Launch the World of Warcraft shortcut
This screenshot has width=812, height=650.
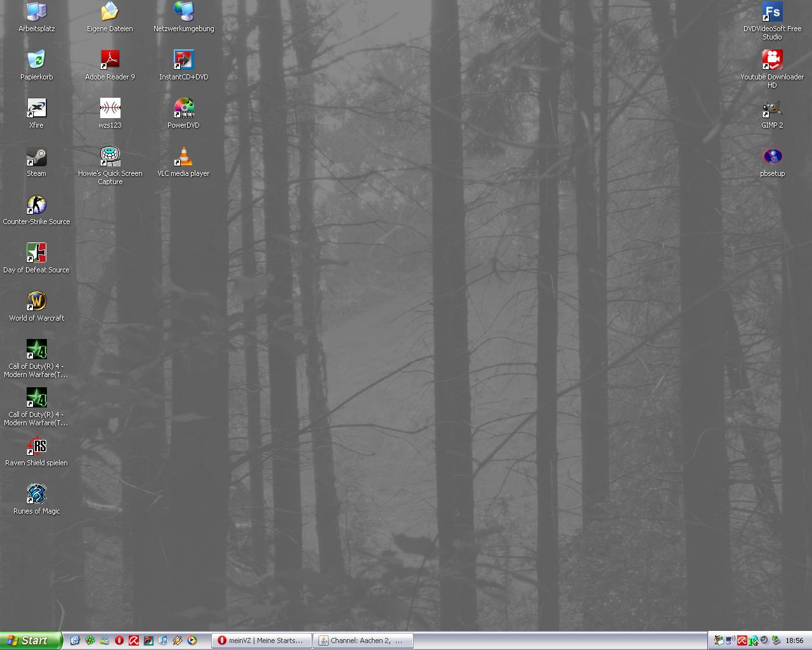tap(36, 307)
